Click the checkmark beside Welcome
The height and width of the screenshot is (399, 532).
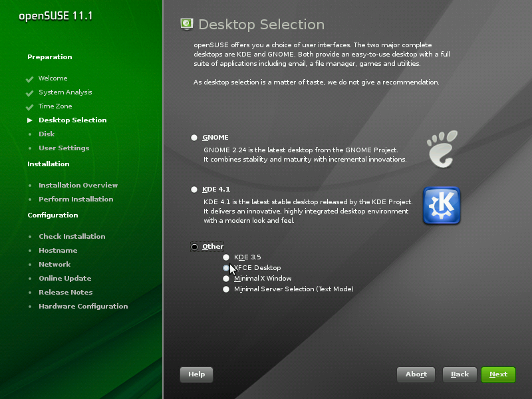[x=29, y=79]
